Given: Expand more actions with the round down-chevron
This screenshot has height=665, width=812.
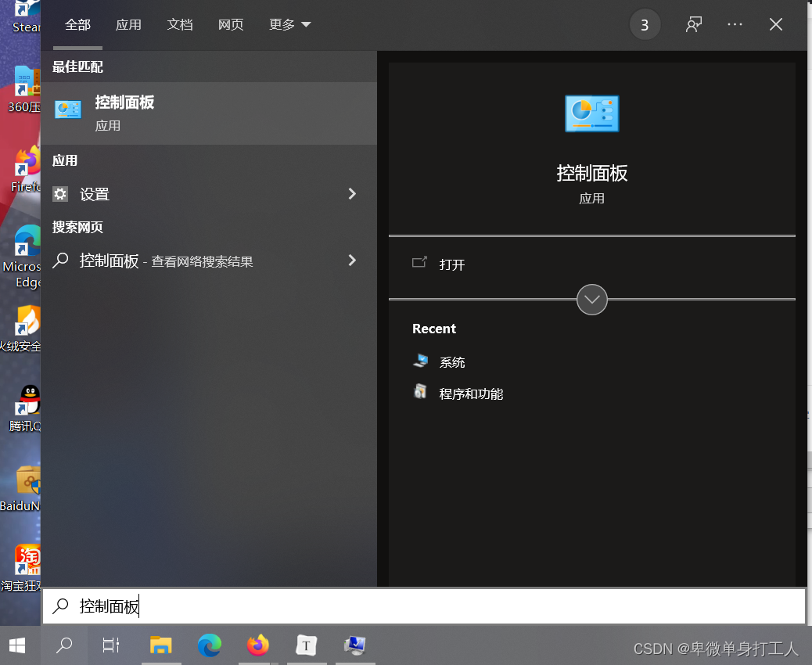Looking at the screenshot, I should tap(592, 300).
